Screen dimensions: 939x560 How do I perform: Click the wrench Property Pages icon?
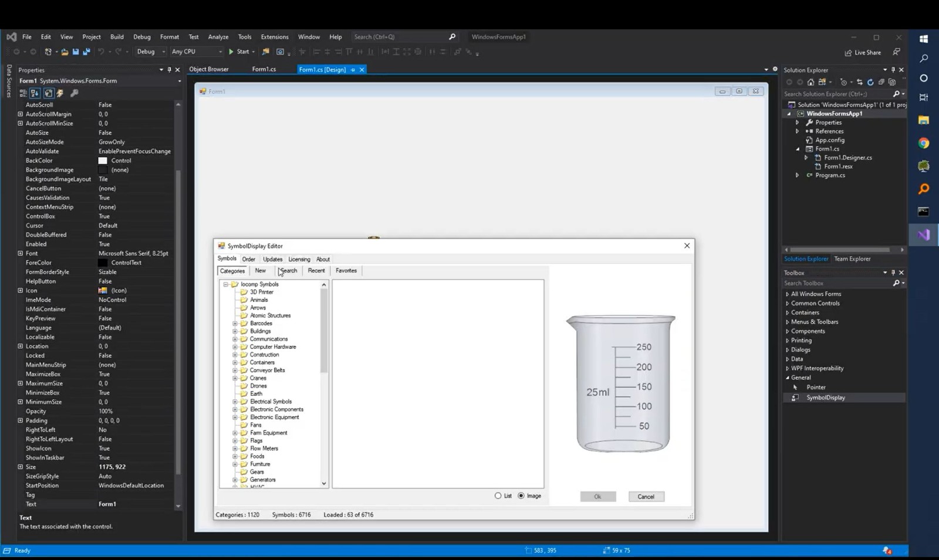click(x=74, y=93)
